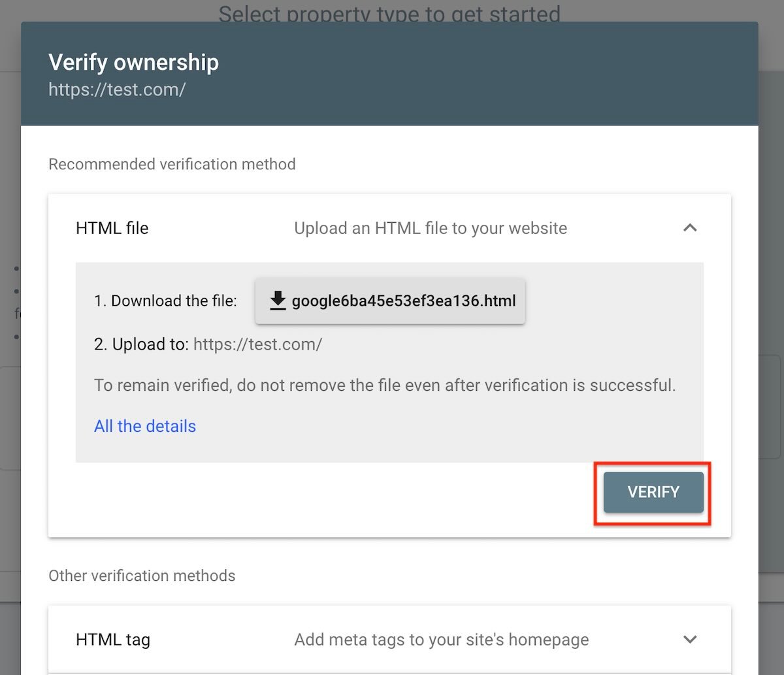
Task: Click the '2. Upload to:' step label
Action: coord(141,344)
